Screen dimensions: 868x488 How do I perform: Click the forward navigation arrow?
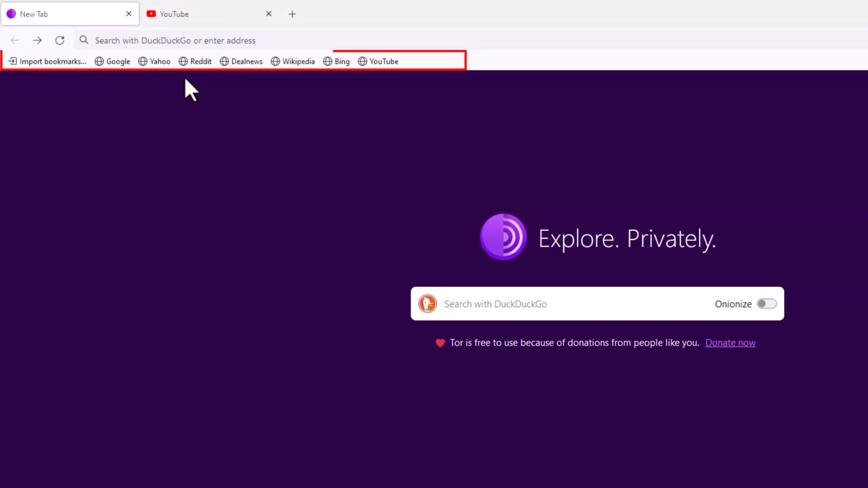point(37,40)
